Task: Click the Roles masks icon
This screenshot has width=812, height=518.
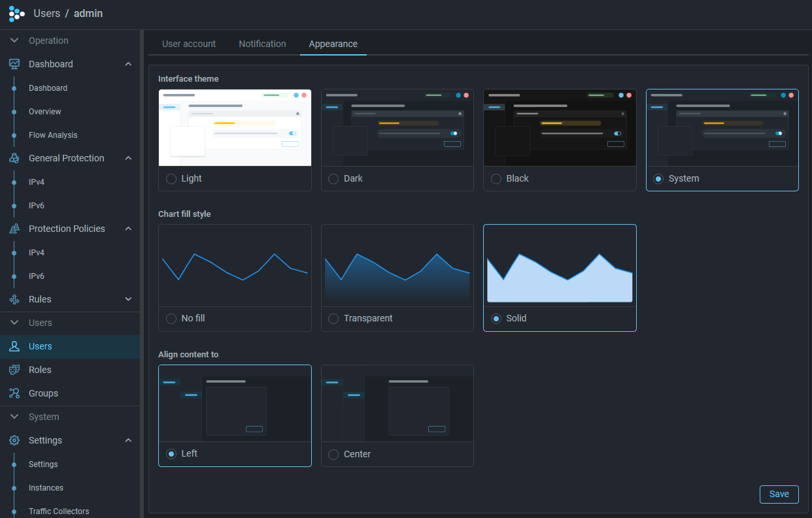Action: pos(14,370)
